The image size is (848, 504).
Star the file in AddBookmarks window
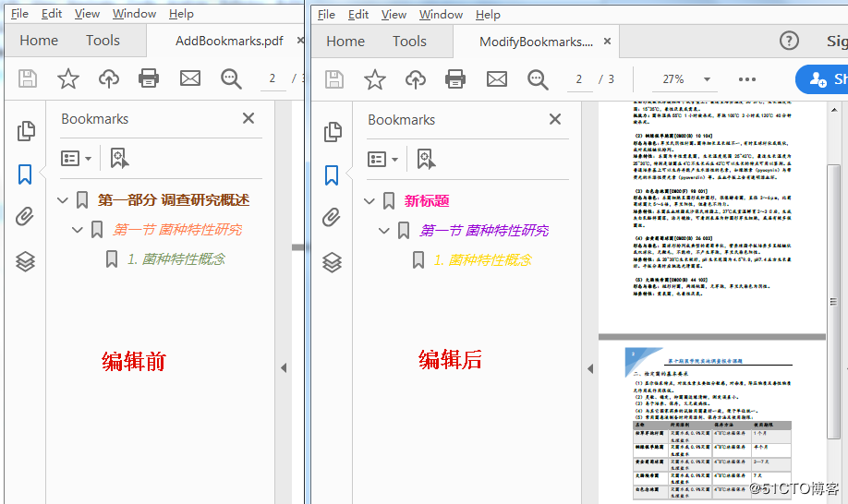click(x=68, y=78)
